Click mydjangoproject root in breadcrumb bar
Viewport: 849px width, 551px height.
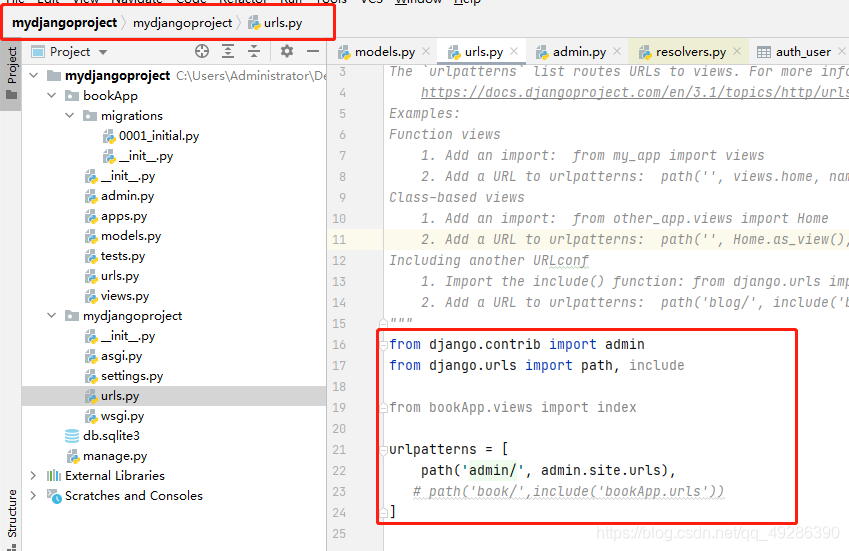coord(64,23)
